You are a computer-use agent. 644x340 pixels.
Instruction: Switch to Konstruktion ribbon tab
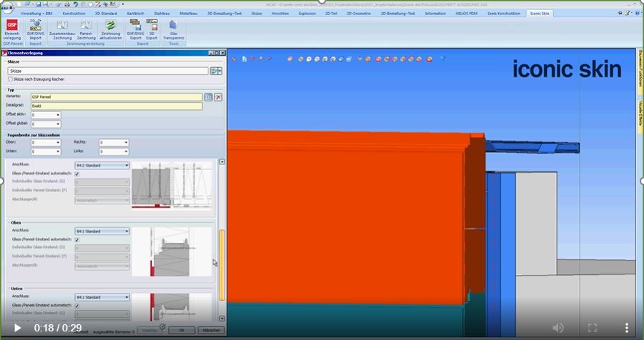point(74,13)
